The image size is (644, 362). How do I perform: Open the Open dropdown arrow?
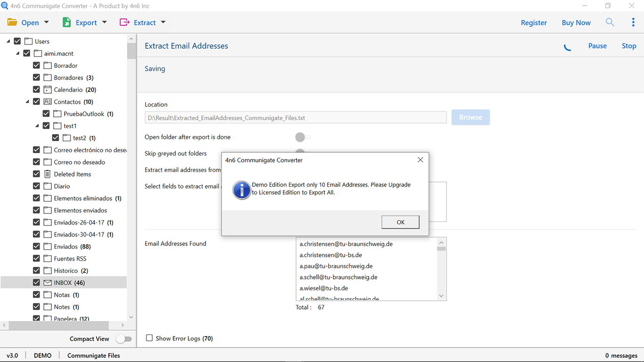coord(46,22)
